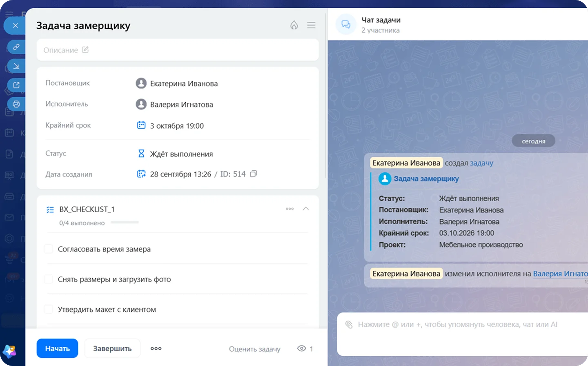Click the Завершить button

point(112,348)
